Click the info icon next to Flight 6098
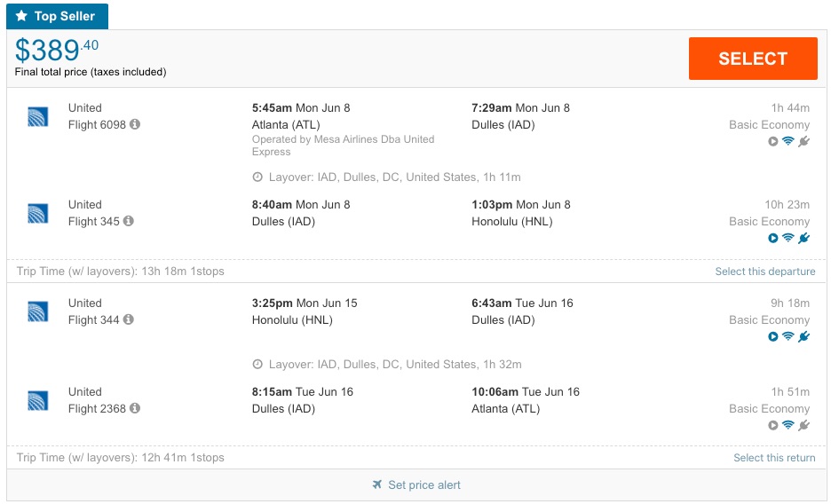Viewport: 831px width, 504px height. coord(135,125)
